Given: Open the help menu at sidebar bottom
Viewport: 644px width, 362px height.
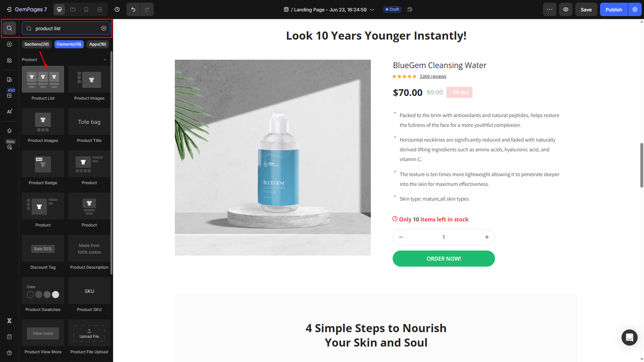Looking at the screenshot, I should pyautogui.click(x=9, y=353).
